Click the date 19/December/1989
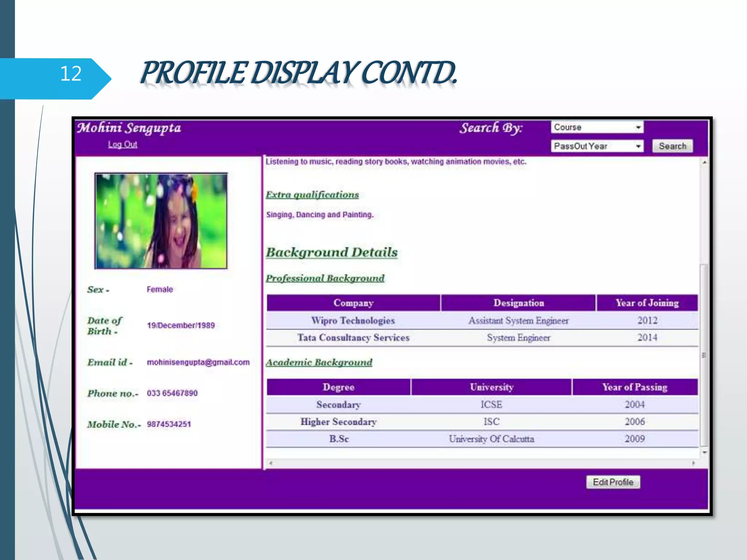 pos(181,325)
